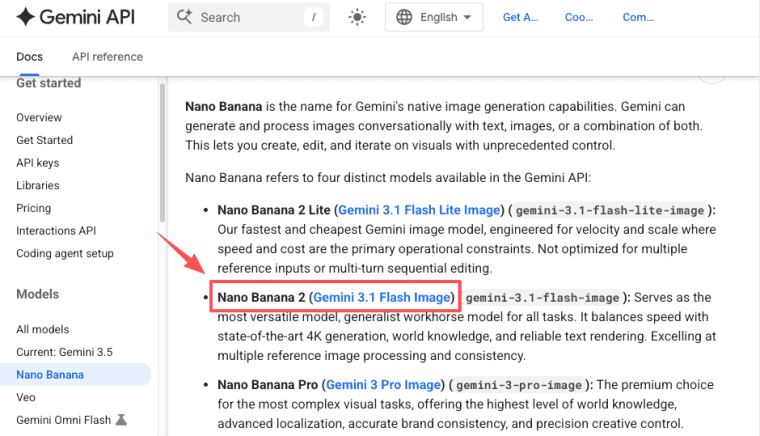Open Current: Gemini 3.5 sidebar item
This screenshot has height=436, width=760.
[64, 352]
